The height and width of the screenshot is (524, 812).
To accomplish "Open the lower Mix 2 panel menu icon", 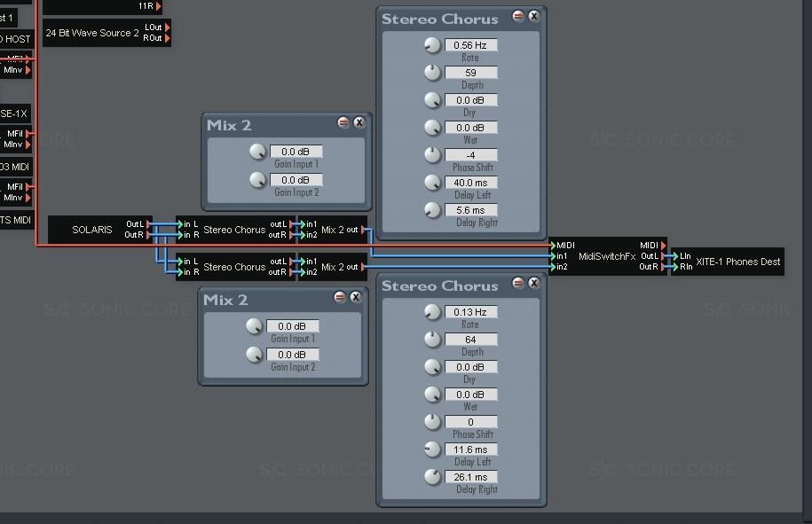I will point(340,297).
